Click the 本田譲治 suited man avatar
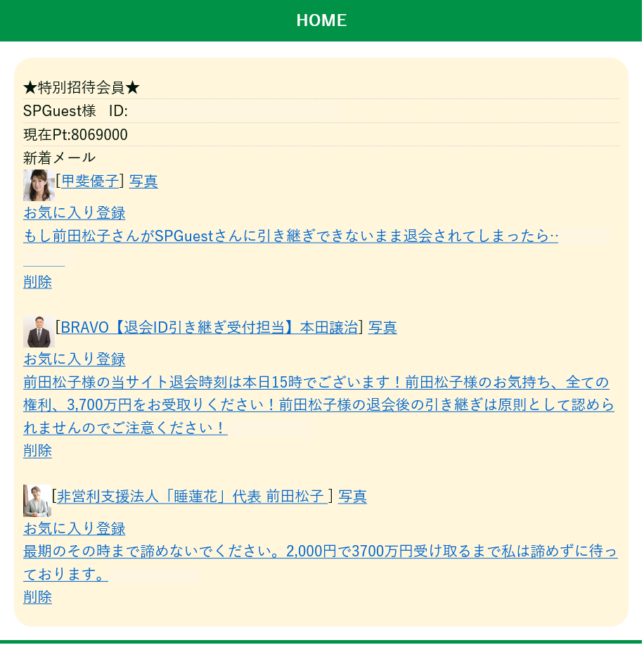The height and width of the screenshot is (645, 644). click(39, 331)
